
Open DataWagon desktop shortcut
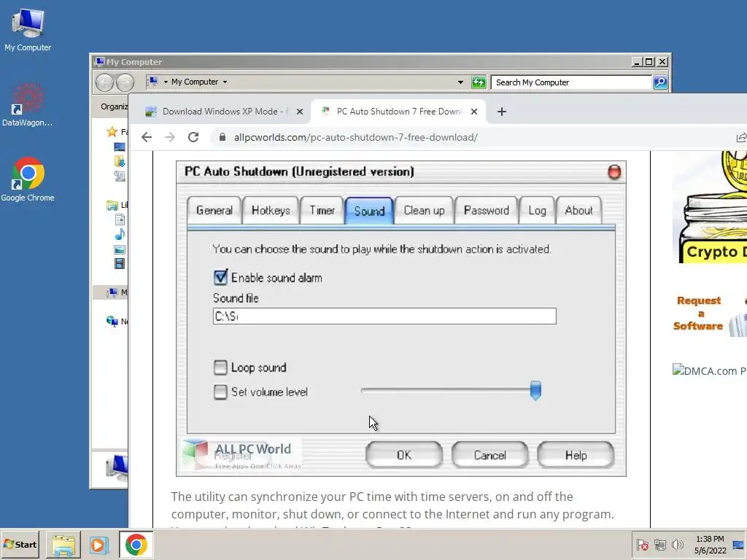[27, 105]
